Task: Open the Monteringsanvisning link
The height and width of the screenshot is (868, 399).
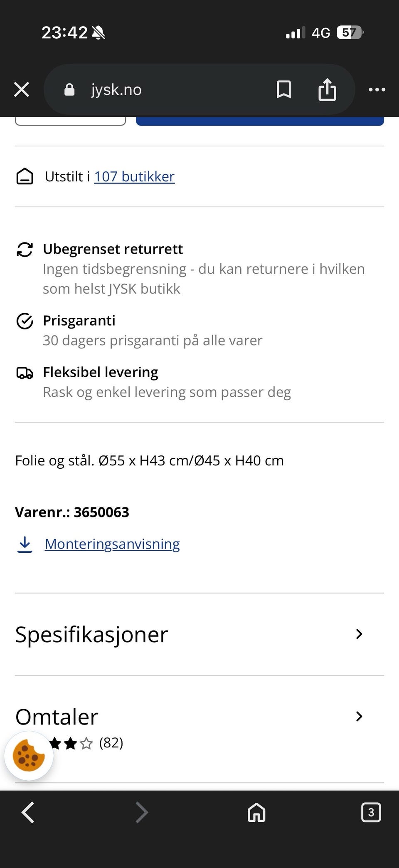Action: pyautogui.click(x=112, y=544)
